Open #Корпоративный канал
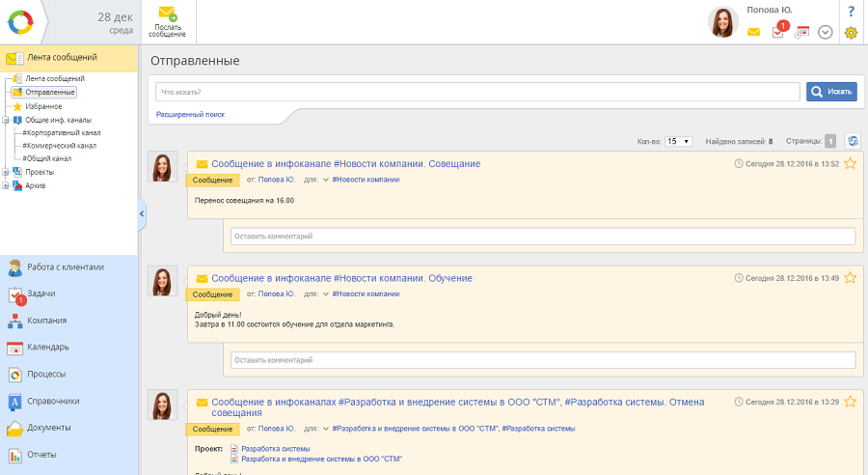The width and height of the screenshot is (868, 475). point(62,133)
